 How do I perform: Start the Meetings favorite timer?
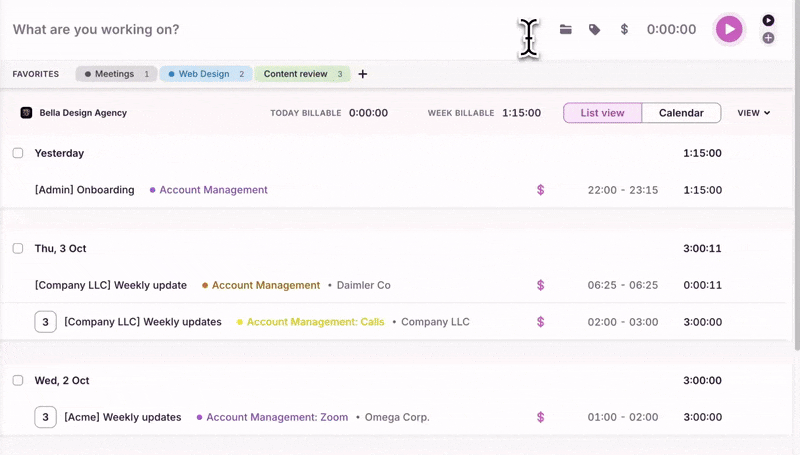(x=116, y=74)
